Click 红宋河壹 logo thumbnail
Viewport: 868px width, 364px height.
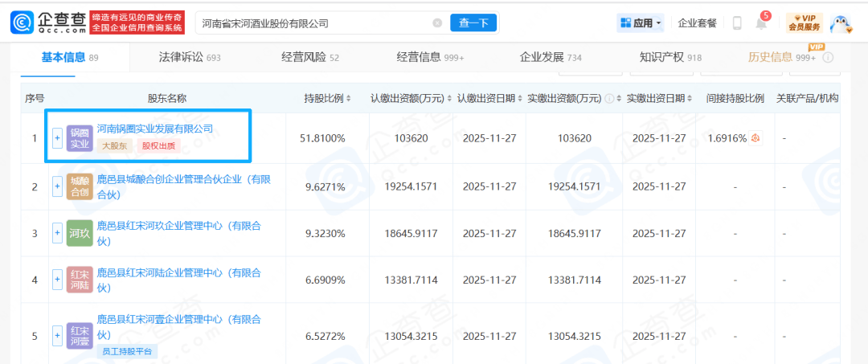click(x=80, y=336)
